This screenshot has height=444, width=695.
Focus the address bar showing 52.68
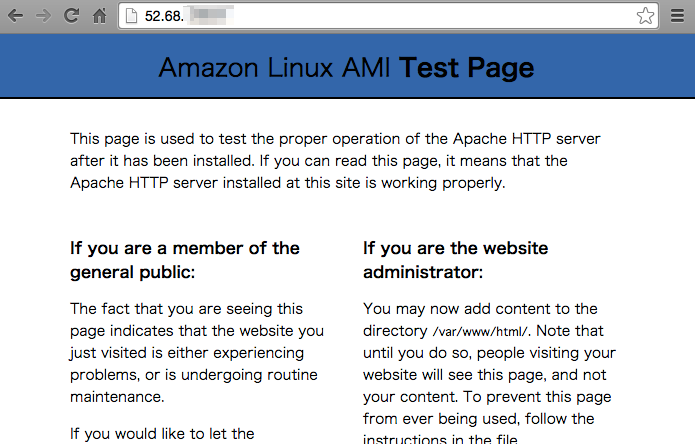click(400, 16)
